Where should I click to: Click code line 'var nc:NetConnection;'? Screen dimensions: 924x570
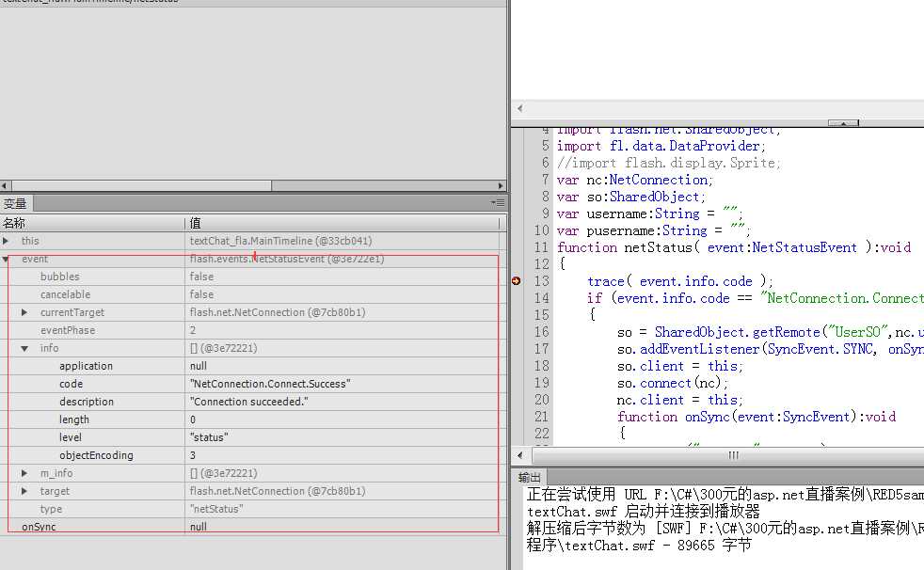(634, 180)
